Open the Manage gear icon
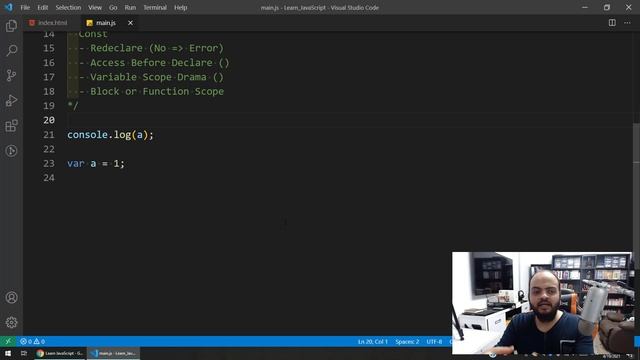This screenshot has width=640, height=360. pos(11,322)
